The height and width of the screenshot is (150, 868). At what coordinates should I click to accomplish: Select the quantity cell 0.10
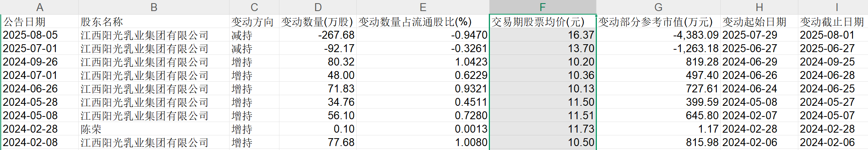[x=318, y=129]
